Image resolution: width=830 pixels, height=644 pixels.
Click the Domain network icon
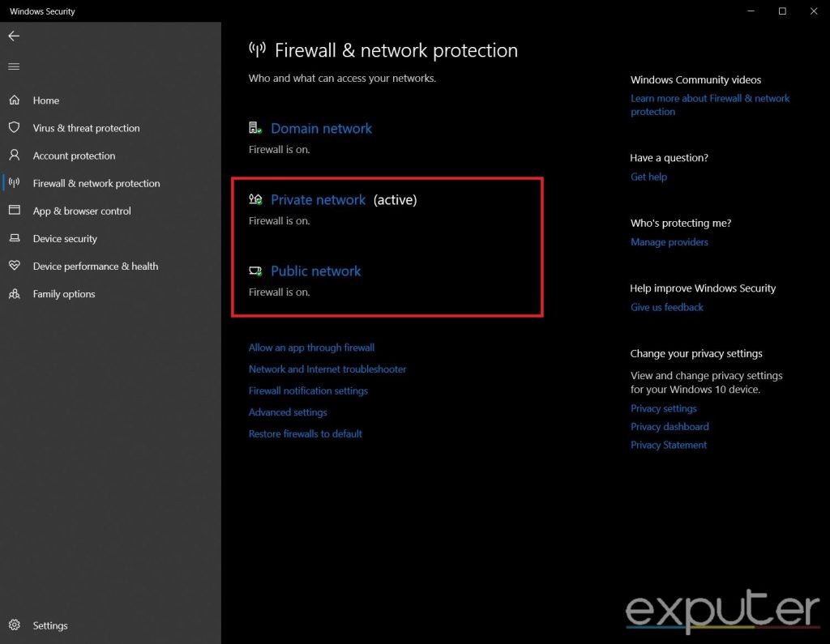coord(255,127)
